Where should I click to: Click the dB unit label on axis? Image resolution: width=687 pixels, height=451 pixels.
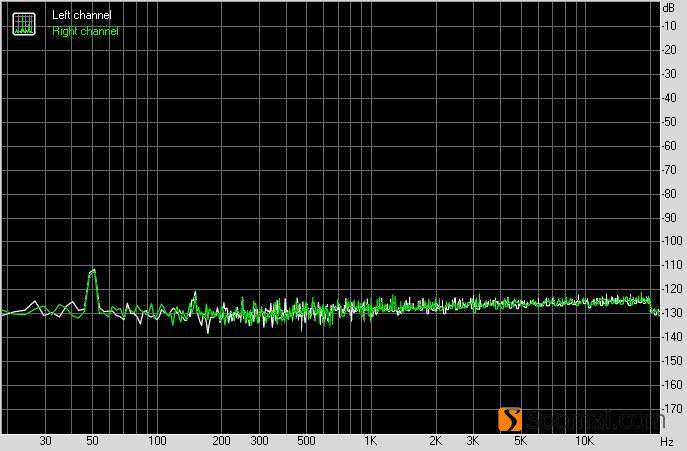pyautogui.click(x=668, y=7)
